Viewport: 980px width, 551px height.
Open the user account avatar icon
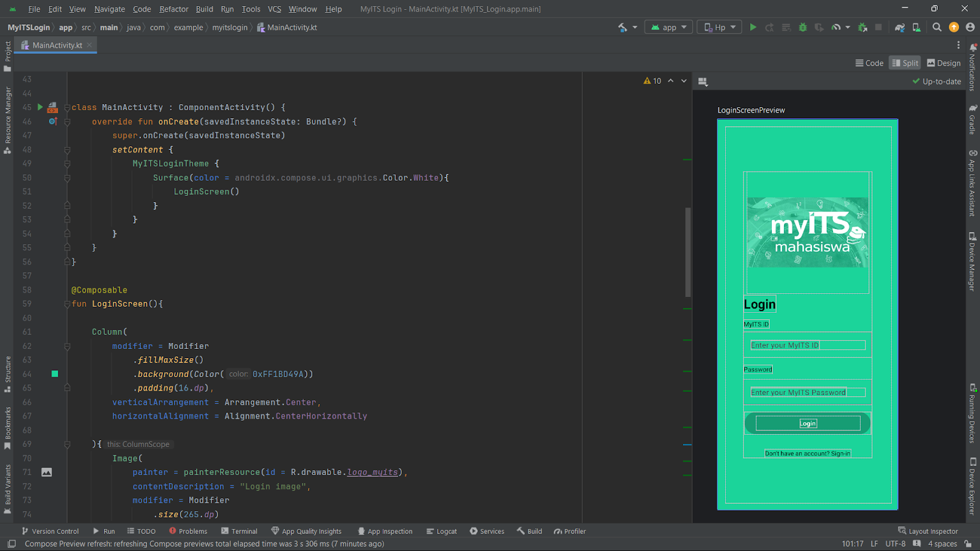tap(970, 27)
